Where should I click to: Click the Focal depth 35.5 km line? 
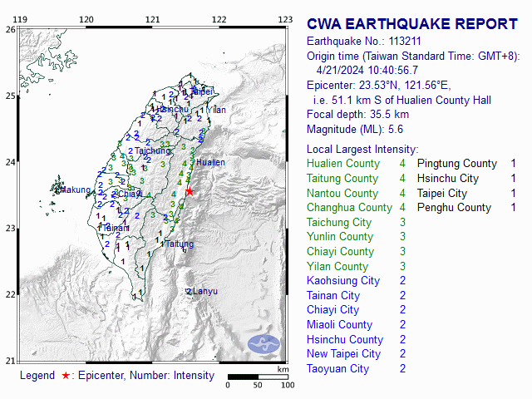pos(357,115)
